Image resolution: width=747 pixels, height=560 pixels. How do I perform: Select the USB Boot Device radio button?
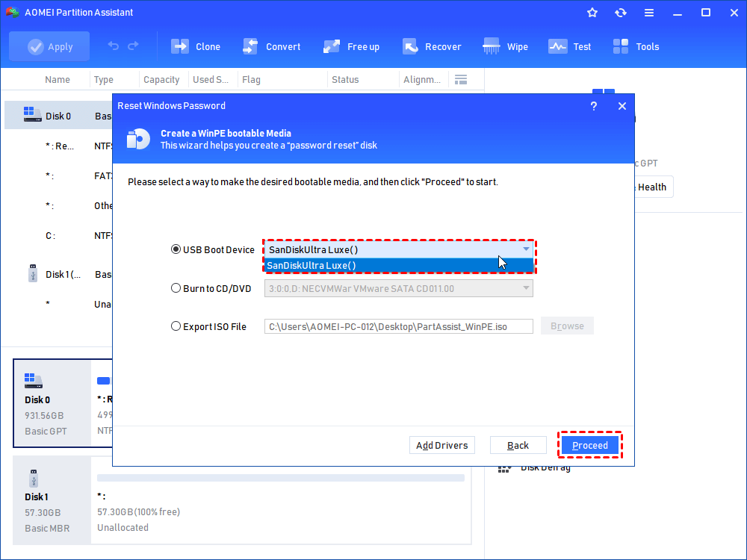pyautogui.click(x=176, y=250)
